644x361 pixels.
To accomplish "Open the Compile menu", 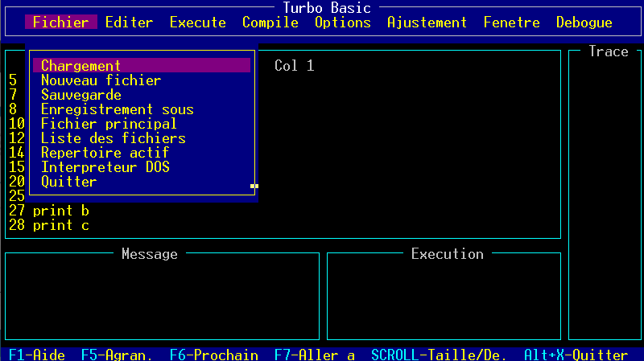I will click(x=270, y=23).
